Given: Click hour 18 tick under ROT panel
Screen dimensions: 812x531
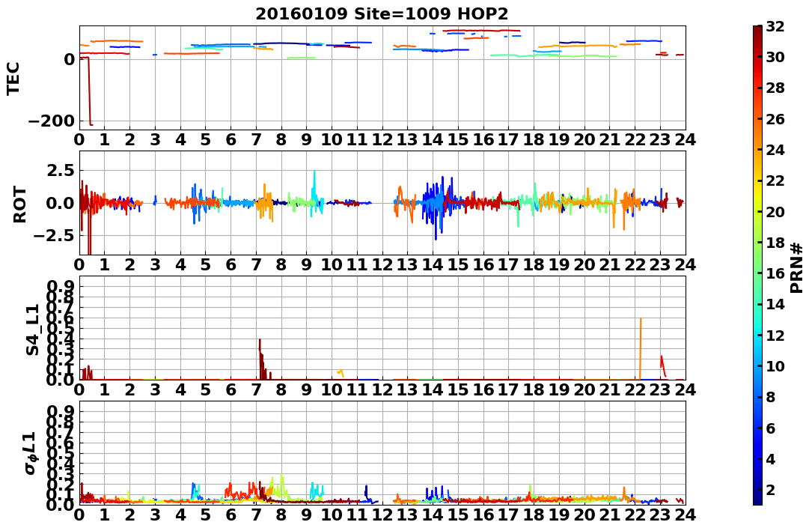Looking at the screenshot, I should pyautogui.click(x=534, y=265).
